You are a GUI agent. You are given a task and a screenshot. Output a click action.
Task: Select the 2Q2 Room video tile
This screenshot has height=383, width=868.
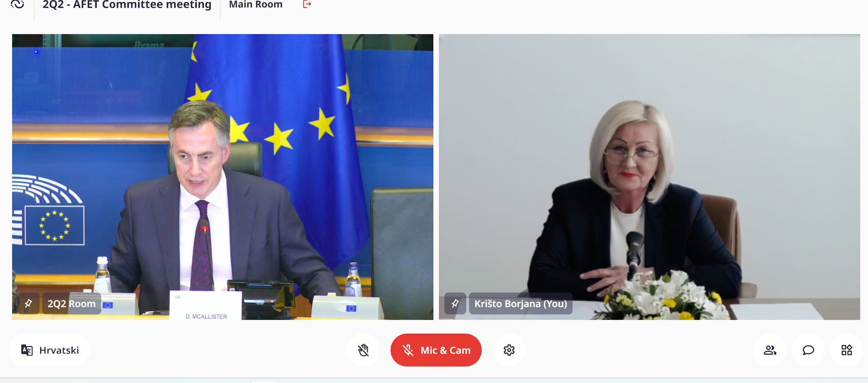[223, 177]
